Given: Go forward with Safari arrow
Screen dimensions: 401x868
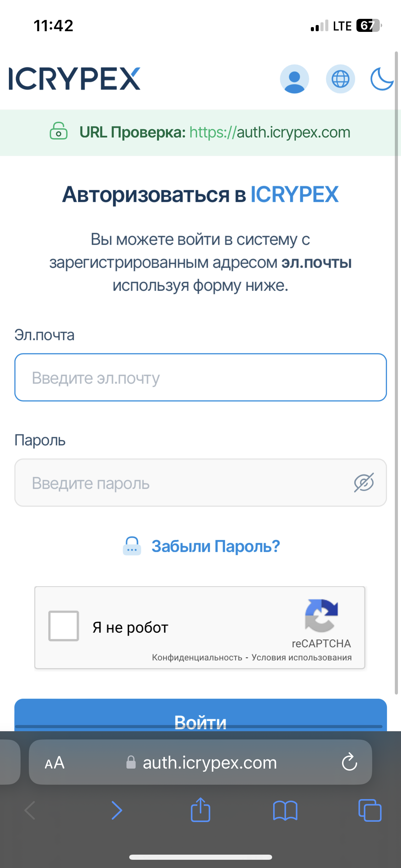Looking at the screenshot, I should coord(117,810).
